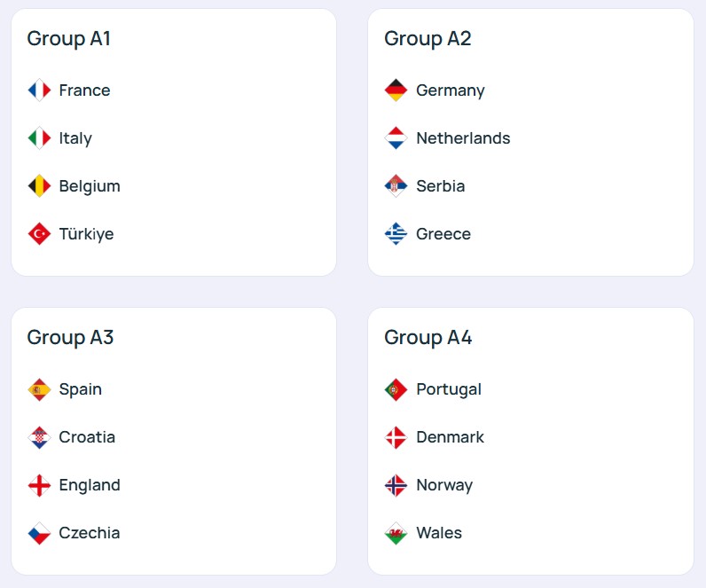The image size is (706, 588).
Task: Click the Norway flag icon
Action: (396, 485)
